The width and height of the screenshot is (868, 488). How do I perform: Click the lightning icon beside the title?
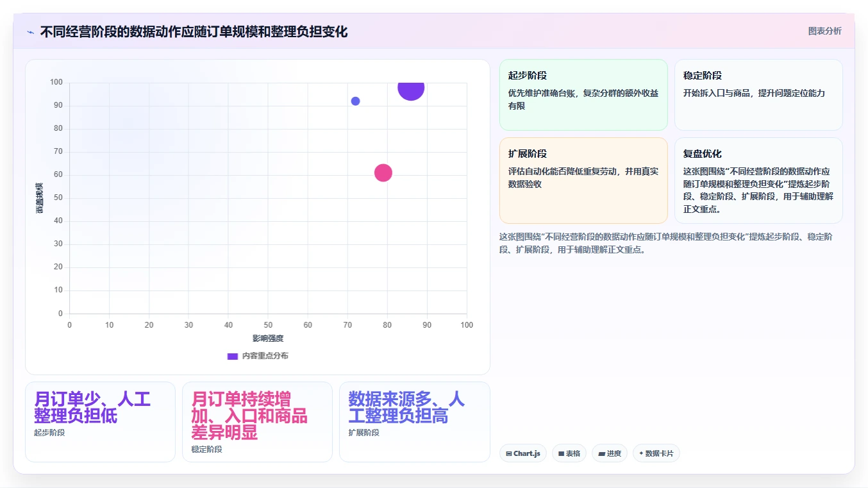click(30, 32)
